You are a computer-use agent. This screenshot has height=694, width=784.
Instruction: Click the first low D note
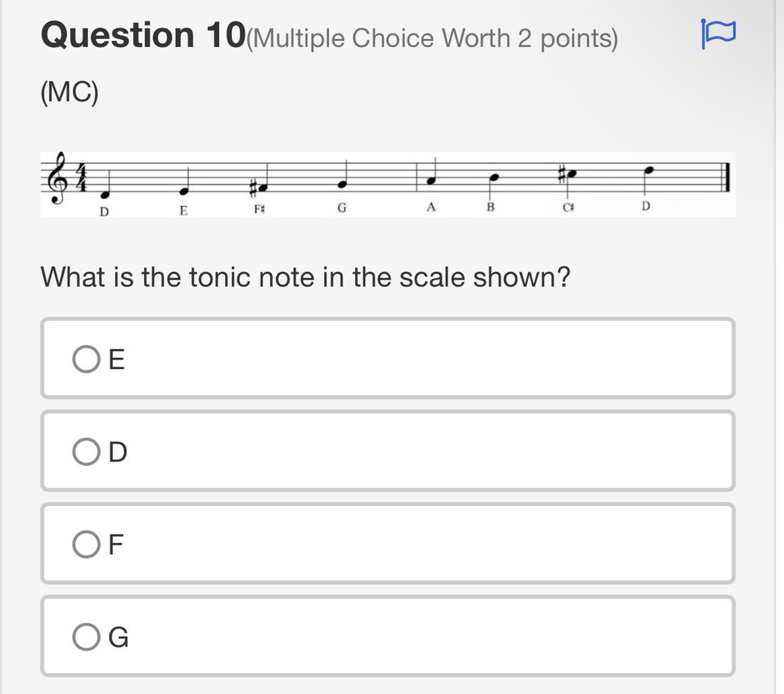click(106, 195)
